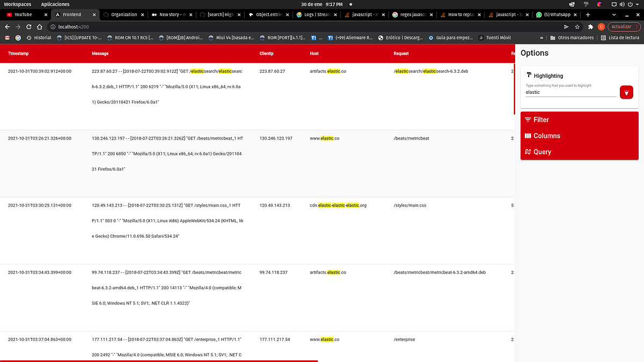Expand the bookmarks overflow chevron
Image resolution: width=644 pixels, height=362 pixels.
point(542,38)
